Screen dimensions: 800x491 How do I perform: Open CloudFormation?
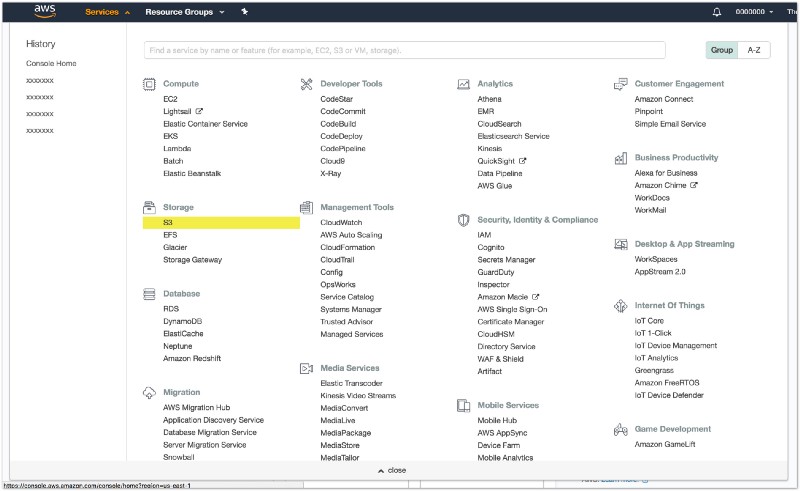pos(347,248)
